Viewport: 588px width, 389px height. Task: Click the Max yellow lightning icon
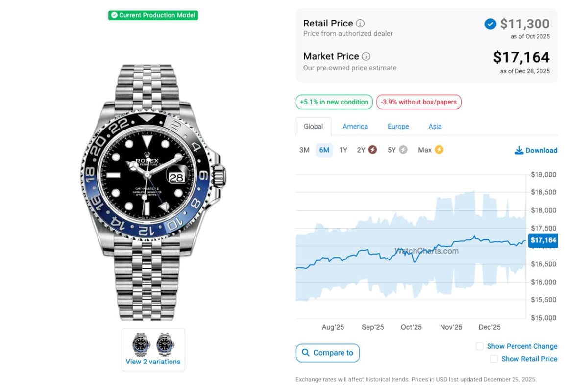tap(439, 150)
